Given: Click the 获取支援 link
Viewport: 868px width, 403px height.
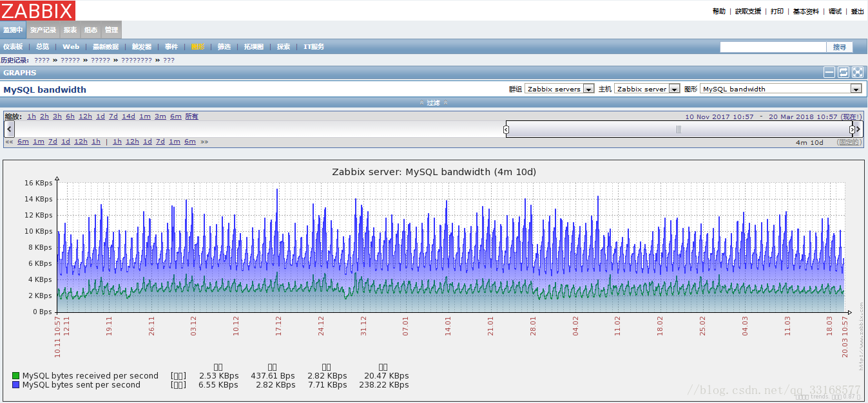Looking at the screenshot, I should pyautogui.click(x=748, y=12).
